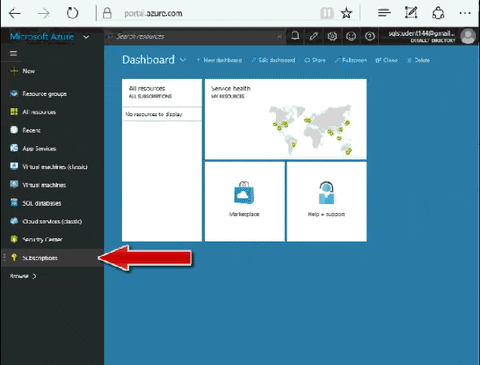Screen dimensions: 480x365
Task: Toggle the hamburger sidebar collapse icon
Action: 13,53
